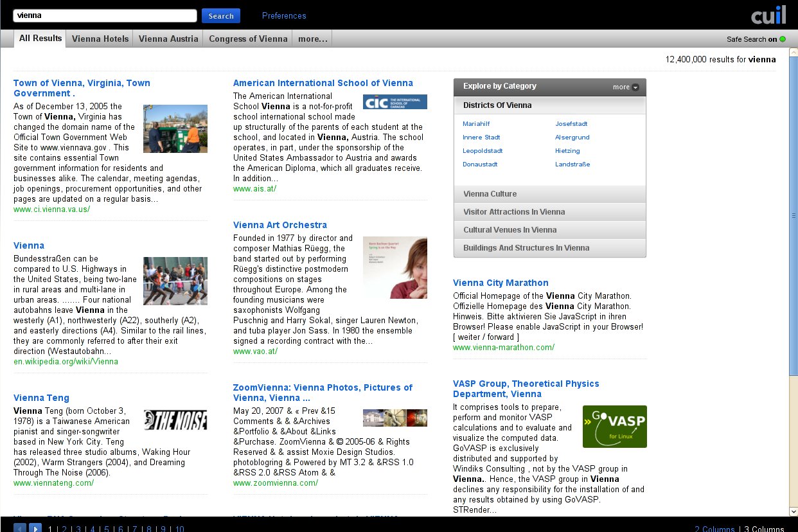Go to next results page arrow
This screenshot has height=532, width=798.
(x=35, y=528)
